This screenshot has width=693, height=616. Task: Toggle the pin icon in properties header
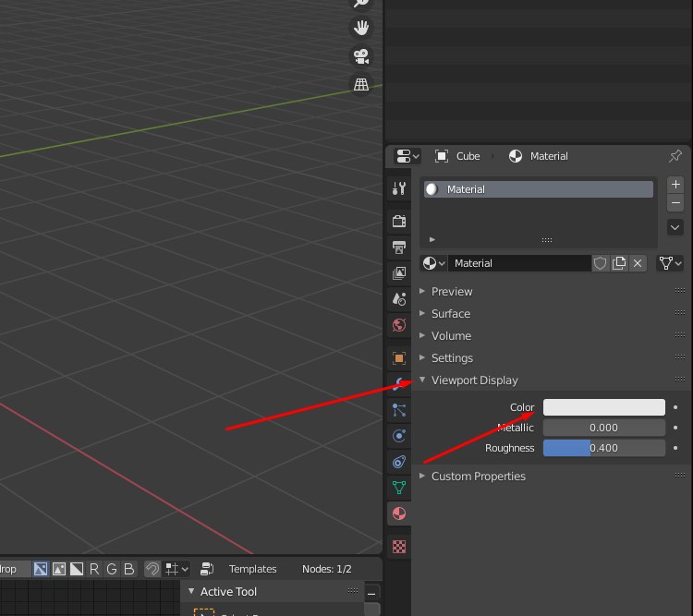[675, 155]
